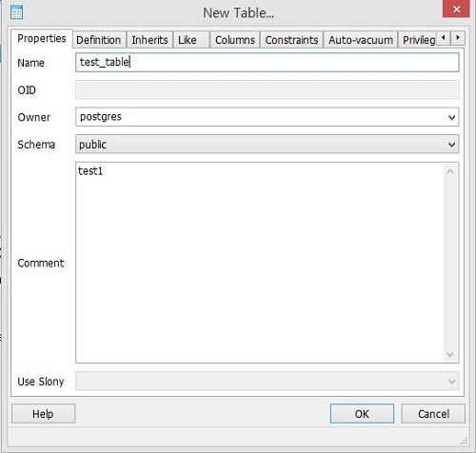Viewport: 476px width, 453px height.
Task: Open the Definition tab
Action: (x=99, y=40)
